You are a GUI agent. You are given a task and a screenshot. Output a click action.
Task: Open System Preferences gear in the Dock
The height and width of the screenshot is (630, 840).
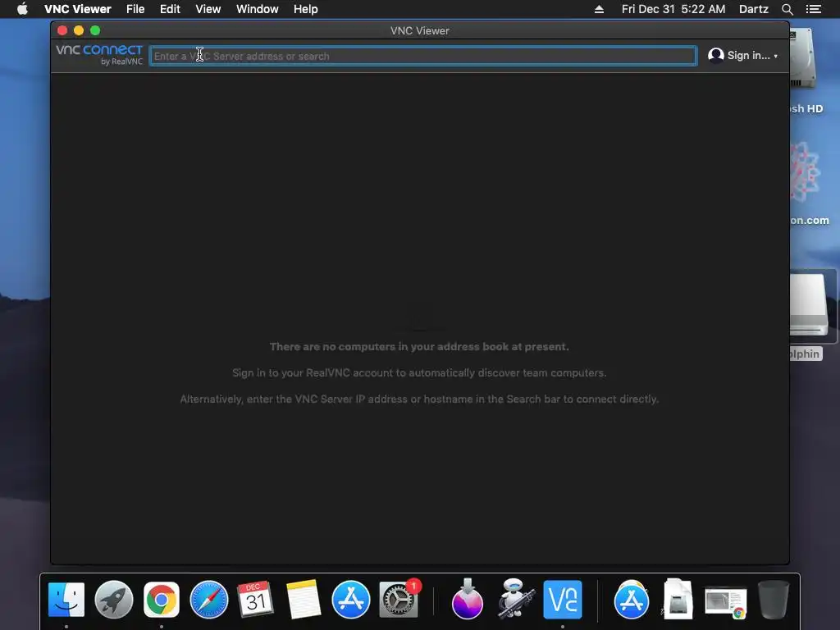click(399, 600)
